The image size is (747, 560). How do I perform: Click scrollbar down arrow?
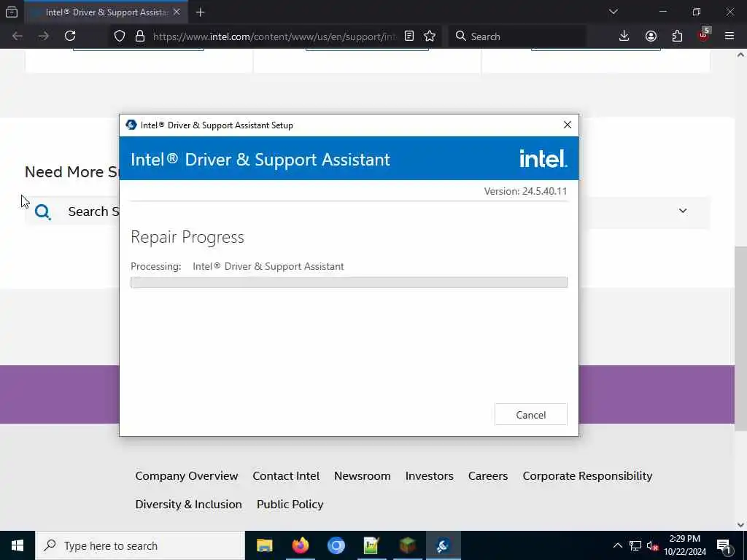point(740,525)
